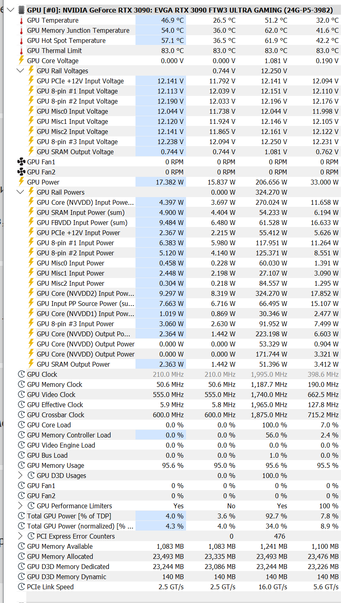364x603 pixels.
Task: Click the thermometer icon for GPU Hot Spot Temperature
Action: [x=21, y=40]
